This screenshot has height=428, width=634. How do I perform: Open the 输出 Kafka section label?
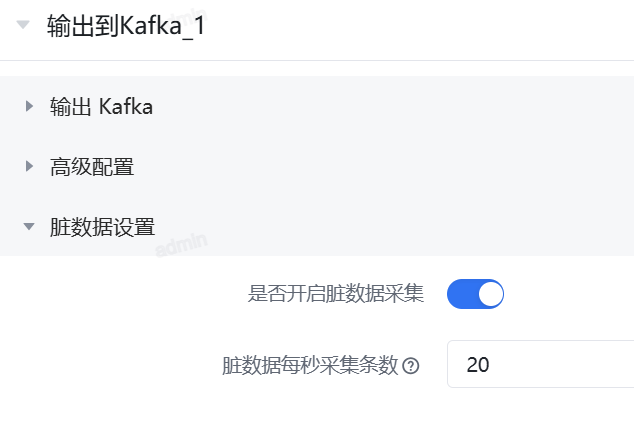point(101,106)
